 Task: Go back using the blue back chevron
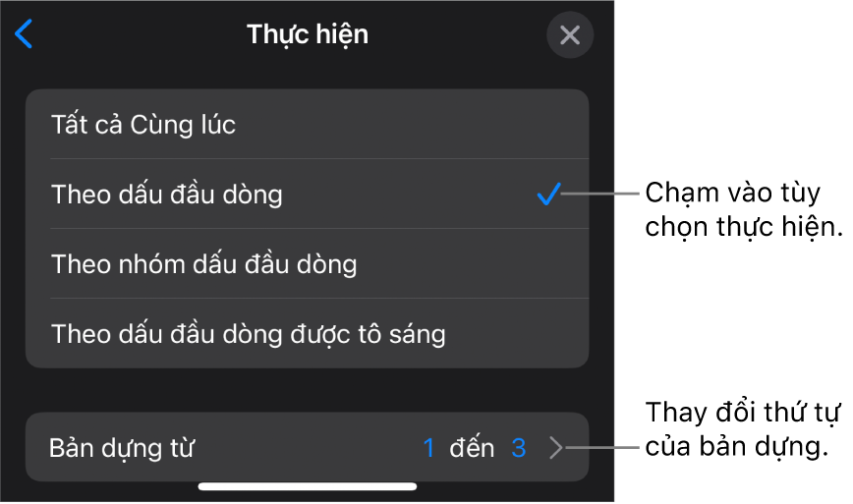click(24, 35)
